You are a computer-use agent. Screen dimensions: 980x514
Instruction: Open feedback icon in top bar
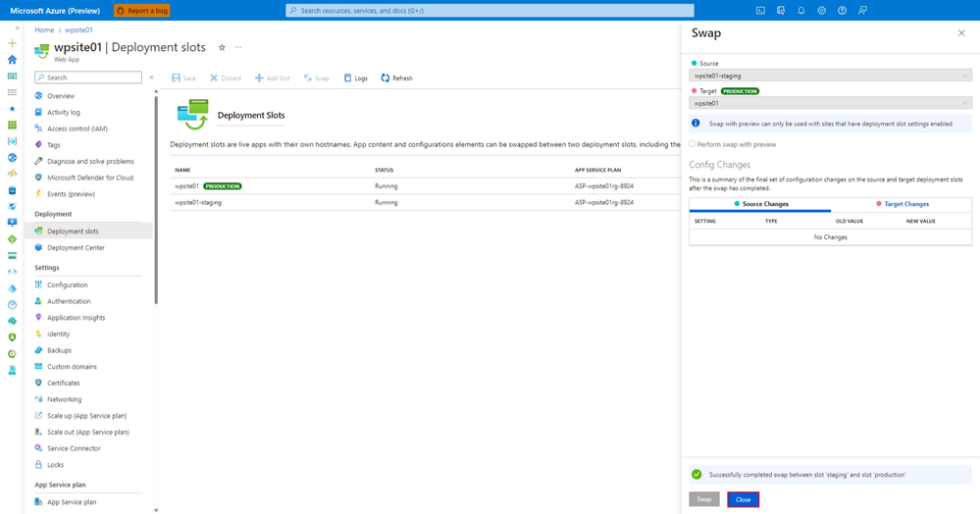862,11
